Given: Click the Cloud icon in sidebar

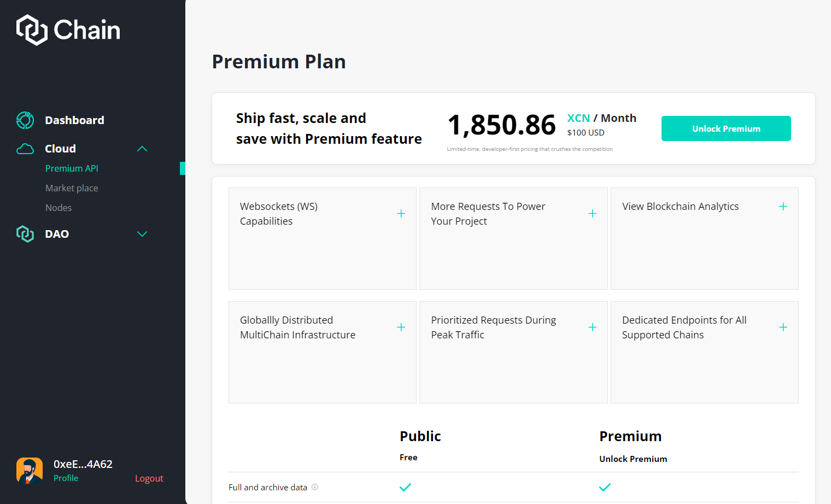Looking at the screenshot, I should coord(25,149).
